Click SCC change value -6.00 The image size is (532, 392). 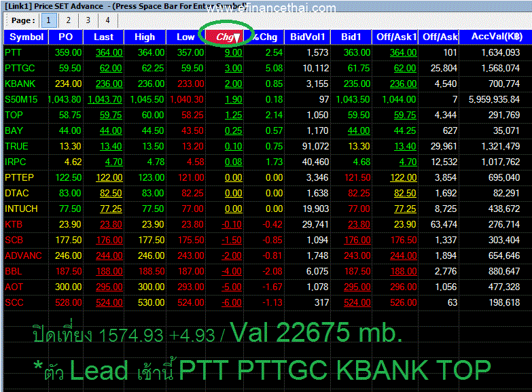click(232, 302)
